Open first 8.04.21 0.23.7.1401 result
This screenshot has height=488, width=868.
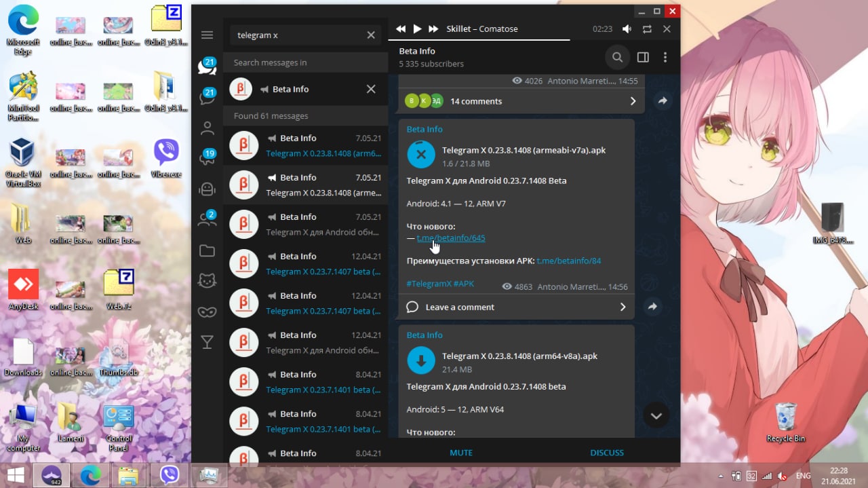point(305,381)
